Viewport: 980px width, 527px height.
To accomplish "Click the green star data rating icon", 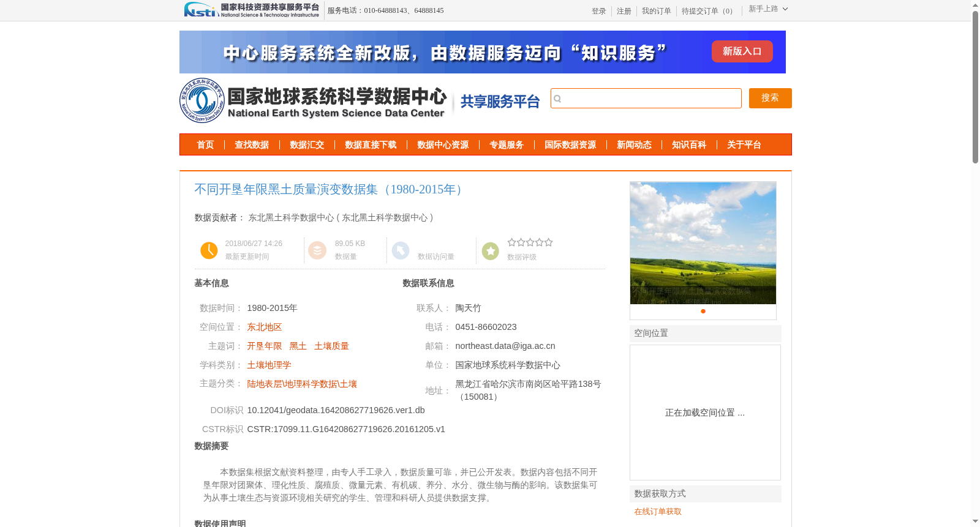I will coord(491,251).
